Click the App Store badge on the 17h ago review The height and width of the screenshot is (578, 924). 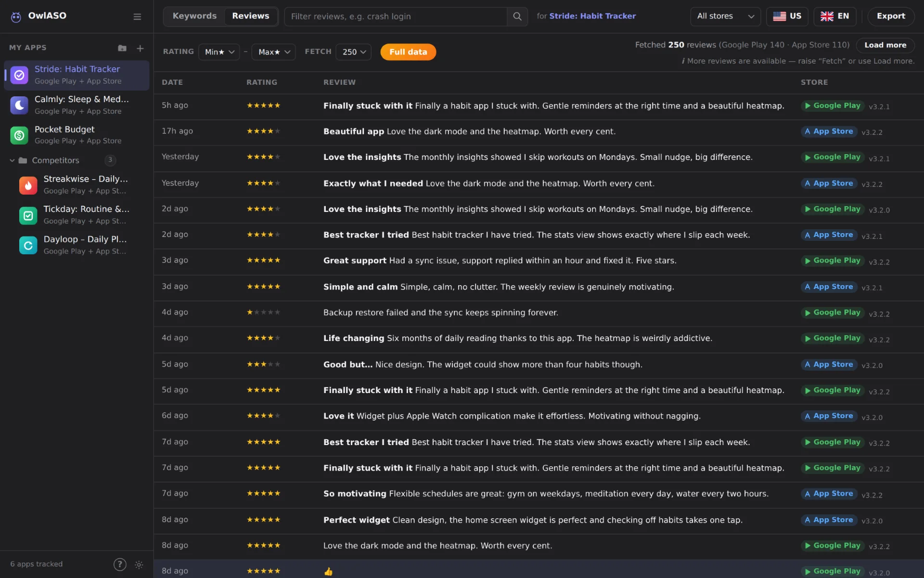click(829, 131)
